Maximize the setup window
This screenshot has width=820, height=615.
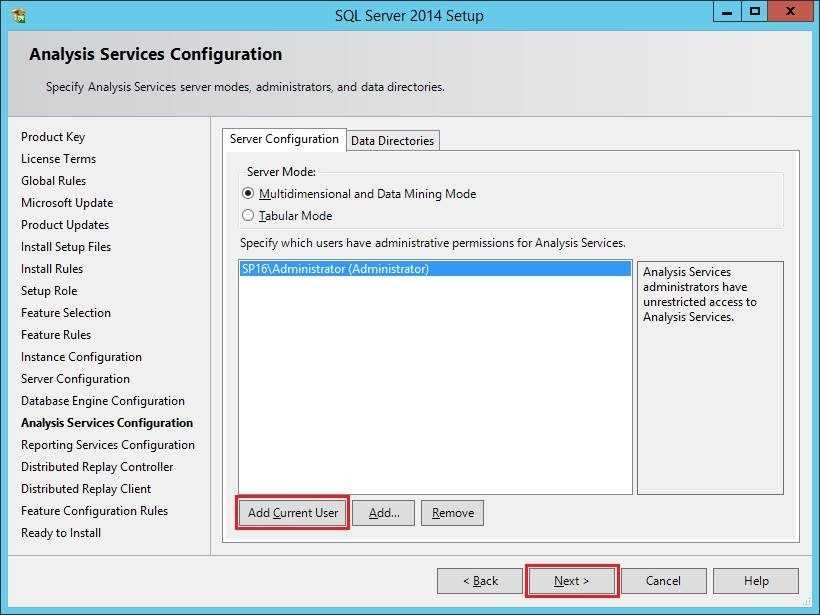(x=755, y=12)
